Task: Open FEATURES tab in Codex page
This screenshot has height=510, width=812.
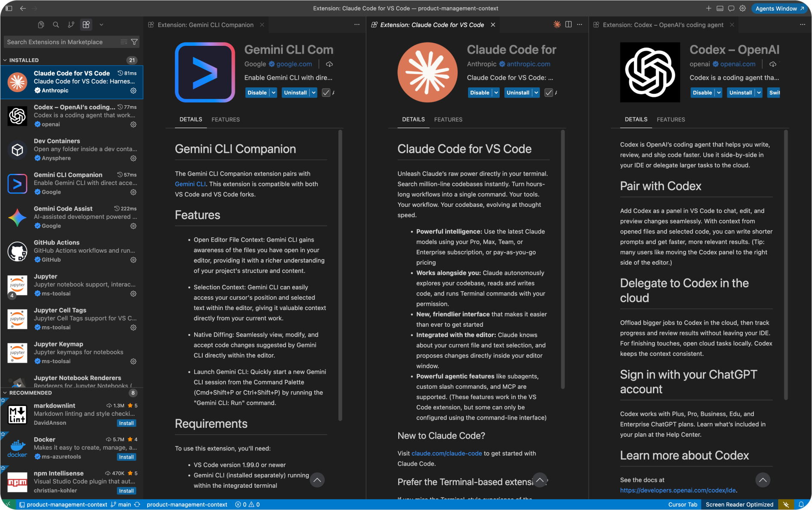Action: coord(671,119)
